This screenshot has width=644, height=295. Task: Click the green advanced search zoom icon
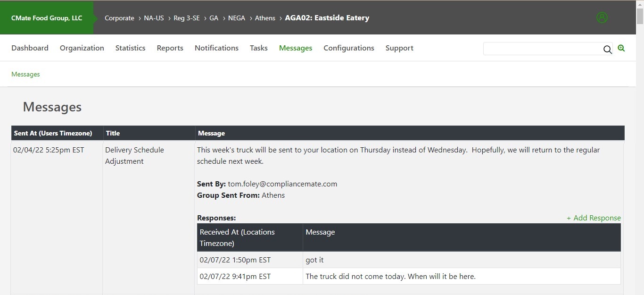(x=621, y=48)
